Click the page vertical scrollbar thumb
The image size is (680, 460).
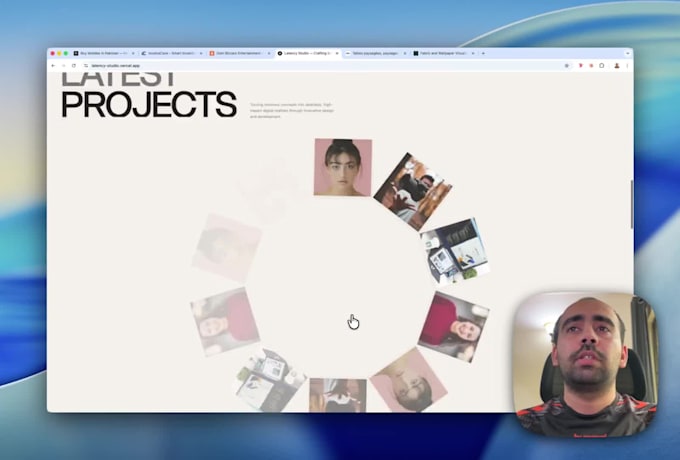[x=631, y=205]
